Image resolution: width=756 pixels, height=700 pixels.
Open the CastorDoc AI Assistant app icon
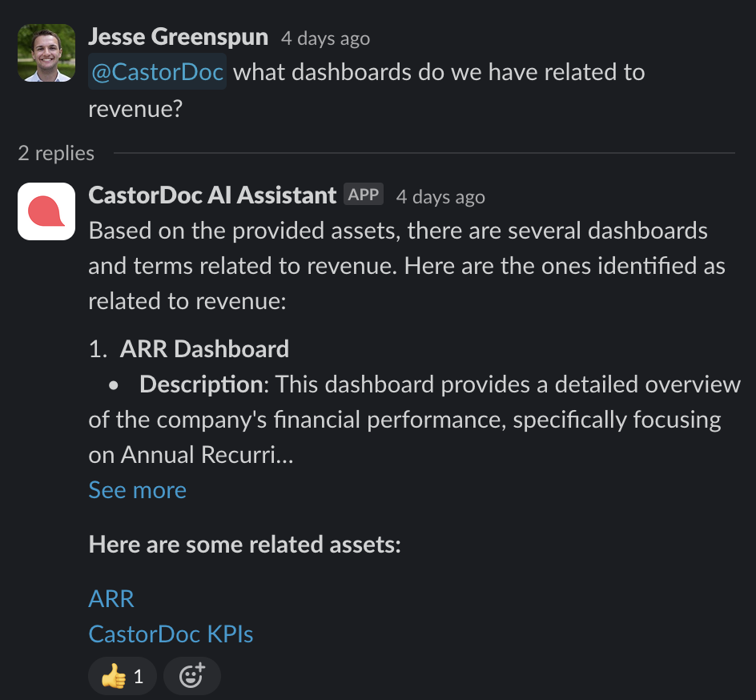pyautogui.click(x=46, y=211)
